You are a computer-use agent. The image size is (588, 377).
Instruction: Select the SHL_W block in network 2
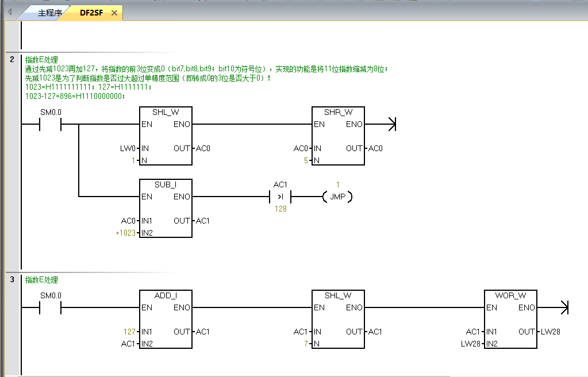[x=166, y=136]
